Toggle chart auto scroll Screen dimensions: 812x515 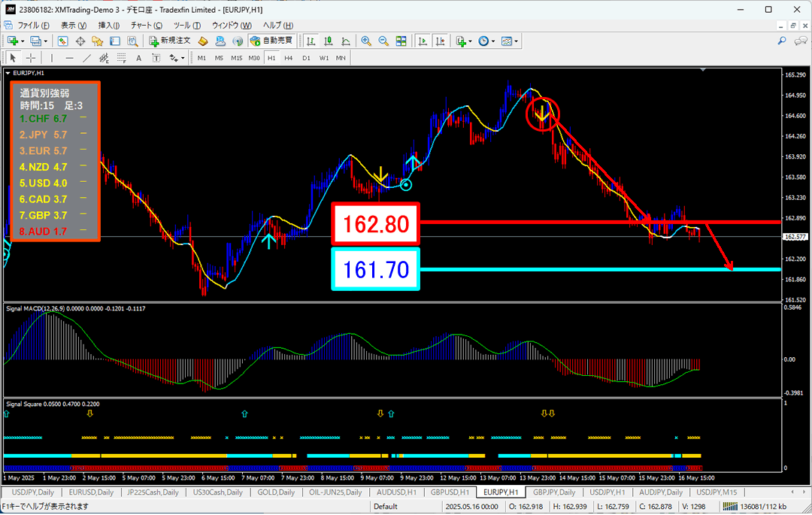coord(423,41)
